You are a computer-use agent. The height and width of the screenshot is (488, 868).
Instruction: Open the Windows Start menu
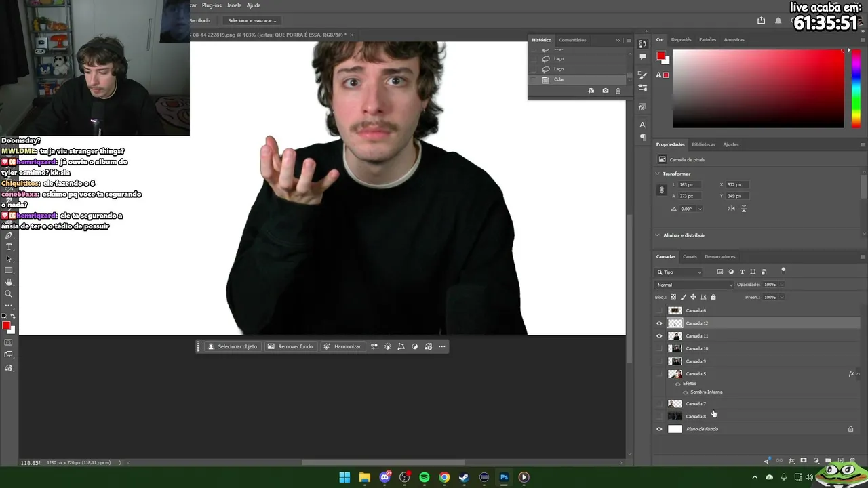[x=344, y=477]
